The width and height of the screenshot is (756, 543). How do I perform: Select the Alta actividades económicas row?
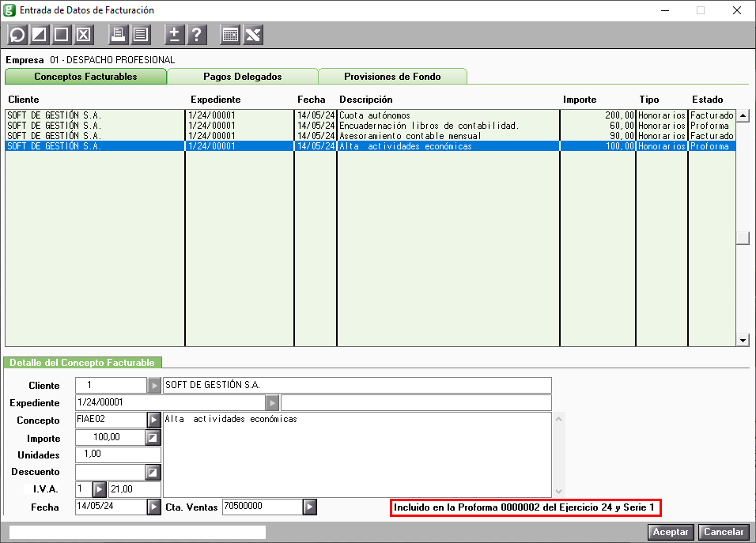(x=370, y=146)
